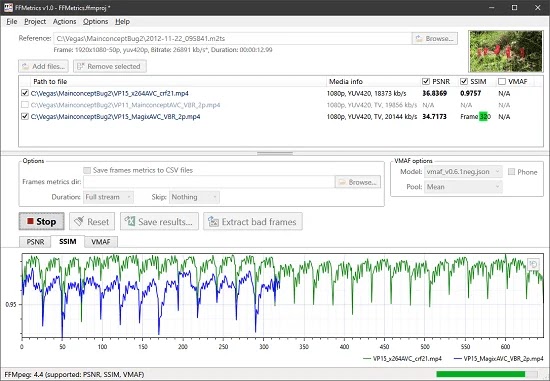The image size is (550, 381).
Task: Switch to the PSNR chart tab
Action: pyautogui.click(x=35, y=242)
